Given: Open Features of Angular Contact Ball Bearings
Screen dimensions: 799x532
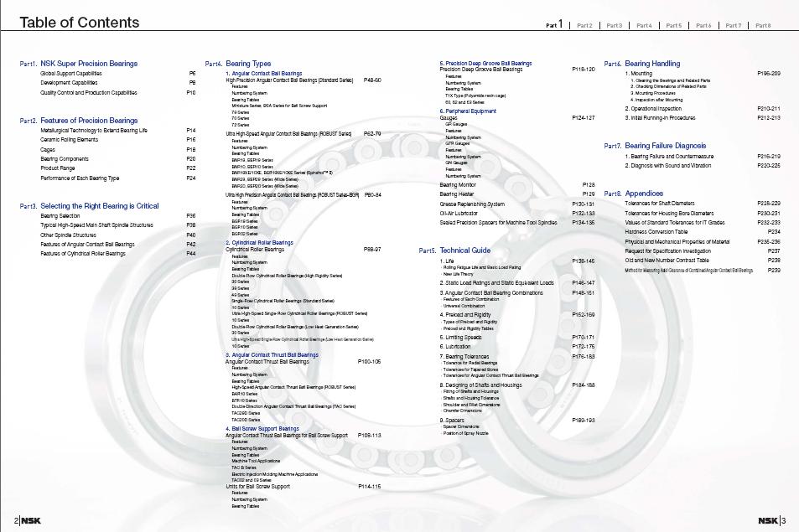Looking at the screenshot, I should pyautogui.click(x=87, y=245).
